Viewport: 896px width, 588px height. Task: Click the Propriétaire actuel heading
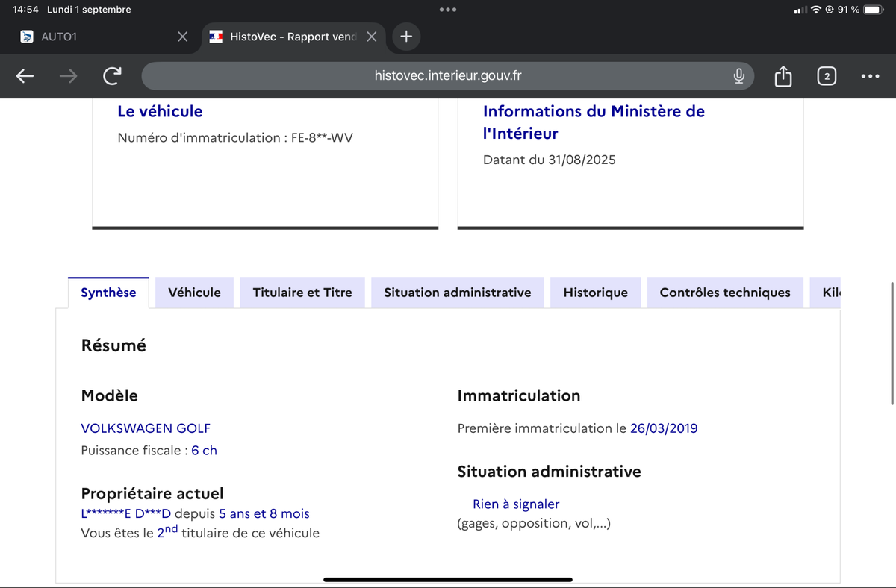[x=152, y=493]
